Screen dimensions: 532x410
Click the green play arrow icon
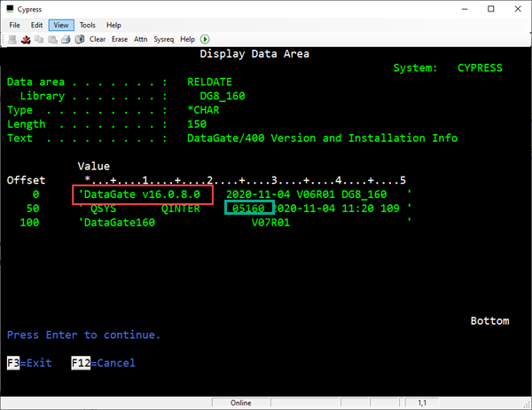pyautogui.click(x=205, y=39)
